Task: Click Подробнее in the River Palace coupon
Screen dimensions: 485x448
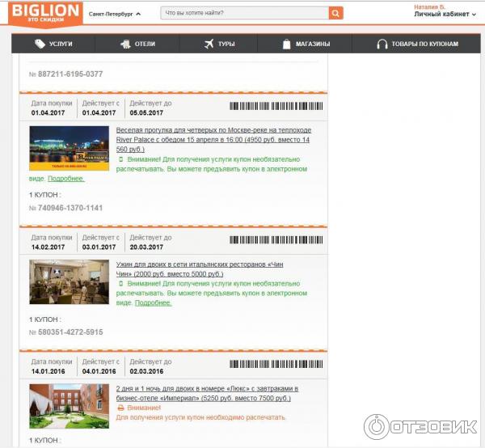Action: [x=65, y=178]
